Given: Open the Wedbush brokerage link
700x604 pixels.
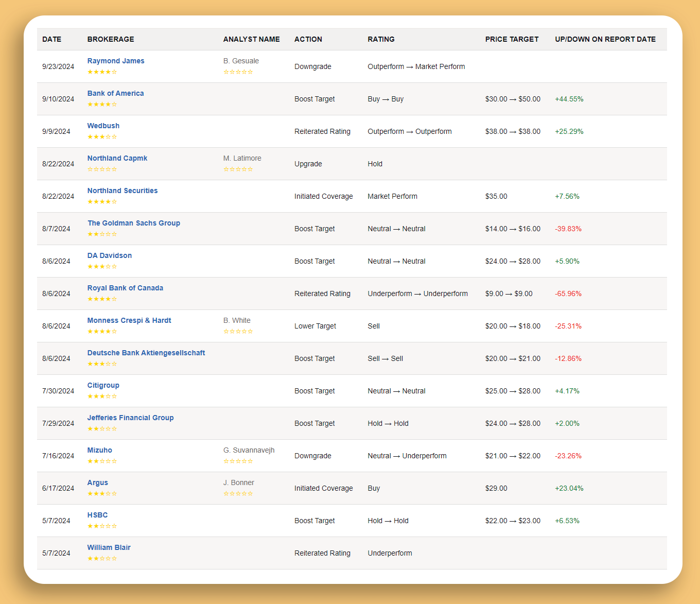Looking at the screenshot, I should click(x=103, y=126).
